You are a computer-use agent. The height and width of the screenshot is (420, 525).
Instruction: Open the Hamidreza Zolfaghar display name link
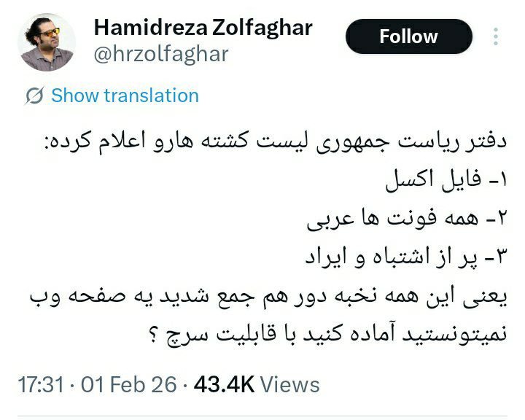pos(203,28)
